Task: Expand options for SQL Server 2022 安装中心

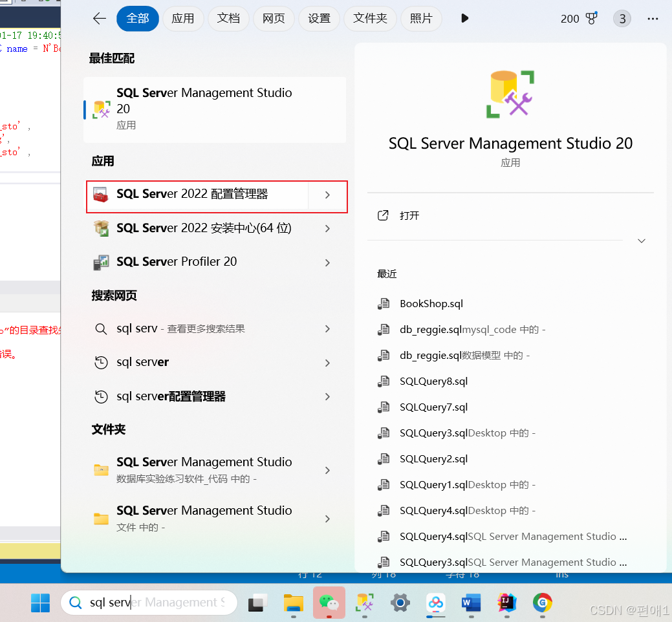Action: coord(327,229)
